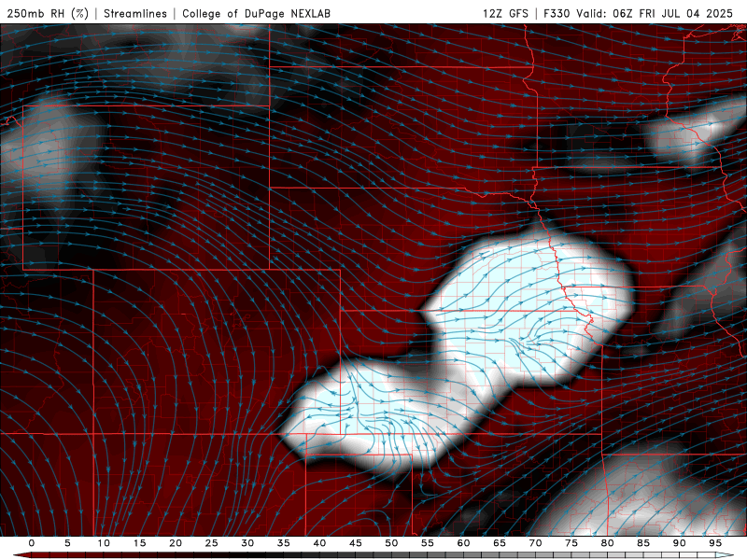The image size is (747, 560).
Task: Click the '12Z GFS' model label
Action: [x=505, y=13]
